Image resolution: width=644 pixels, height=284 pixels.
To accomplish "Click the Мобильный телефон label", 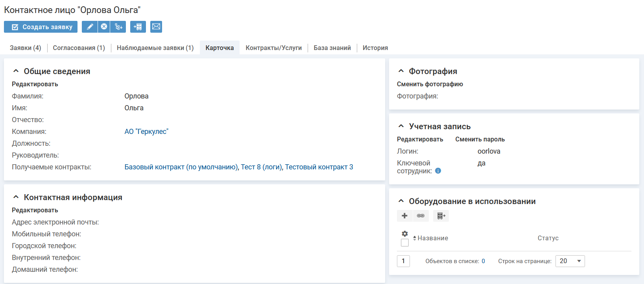I will pos(46,234).
